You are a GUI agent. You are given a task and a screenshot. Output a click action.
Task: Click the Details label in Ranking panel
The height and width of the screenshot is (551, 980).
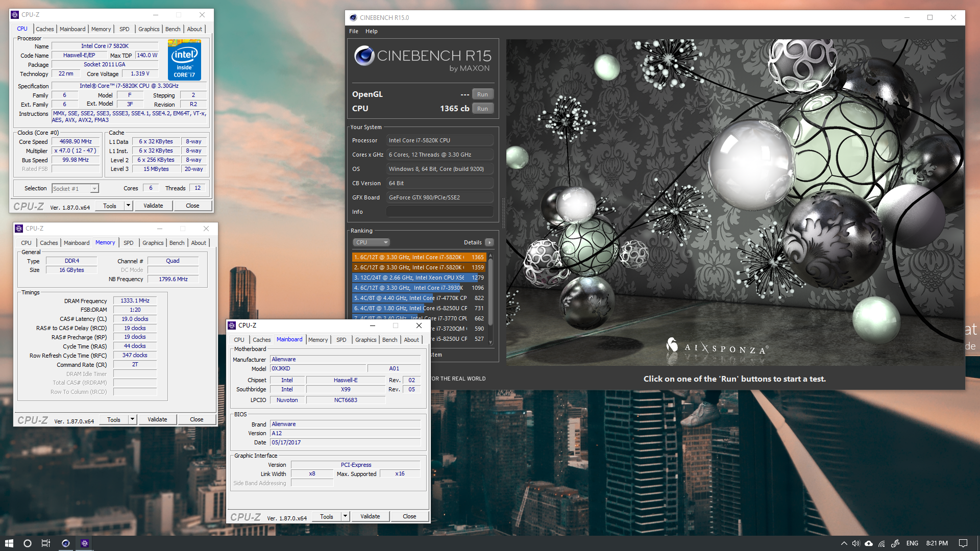473,242
